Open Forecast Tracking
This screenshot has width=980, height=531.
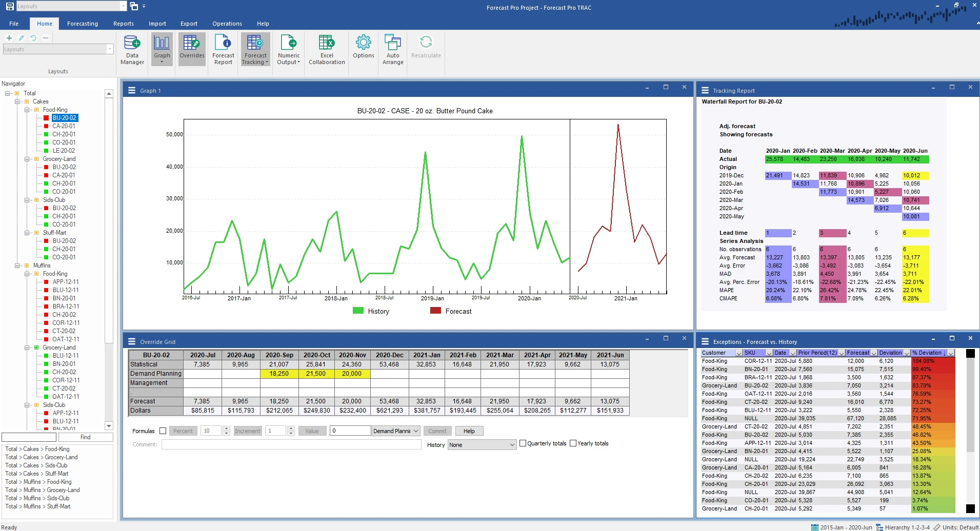[x=255, y=49]
